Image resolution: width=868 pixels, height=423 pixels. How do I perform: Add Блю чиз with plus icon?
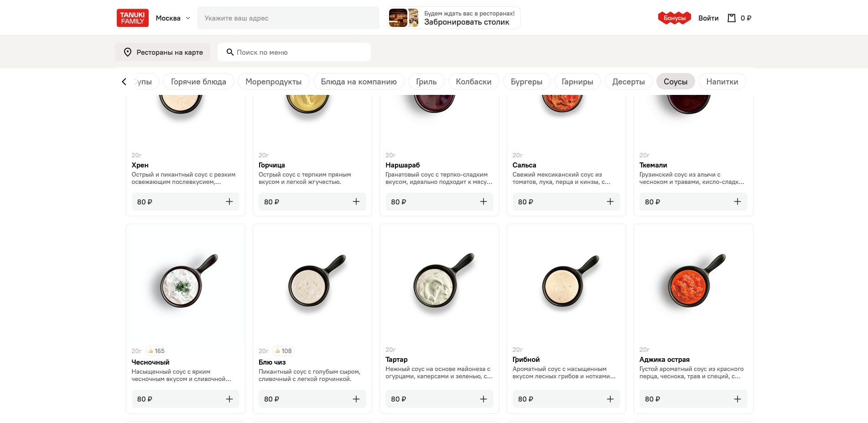coord(356,399)
